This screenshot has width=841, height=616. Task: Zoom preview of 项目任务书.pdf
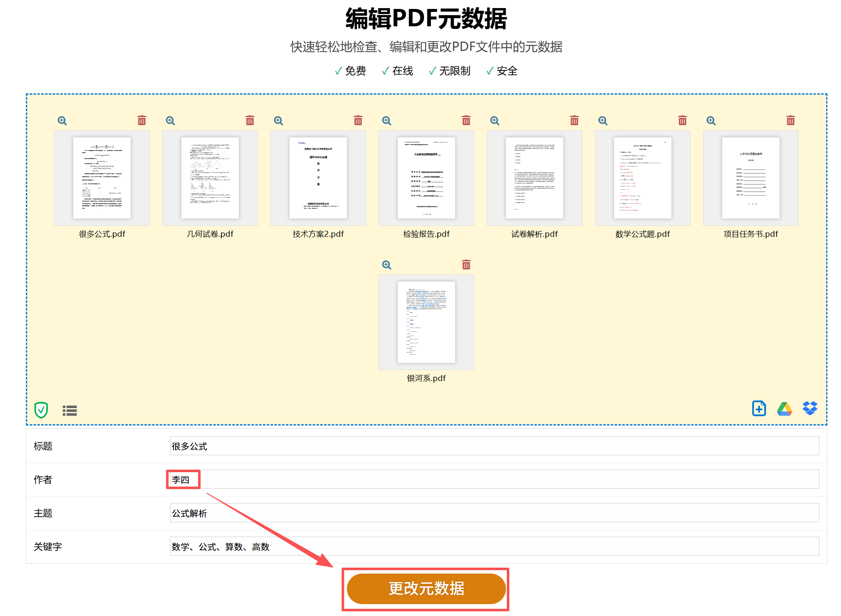click(711, 120)
